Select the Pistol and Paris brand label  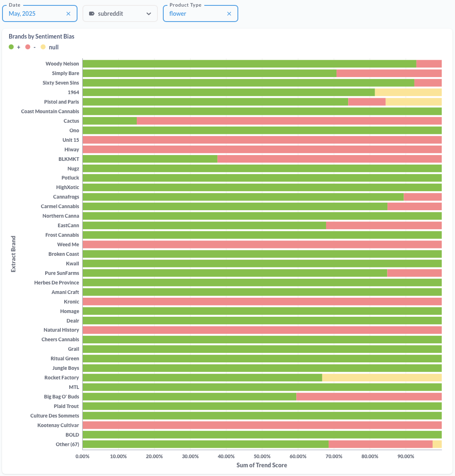[62, 102]
